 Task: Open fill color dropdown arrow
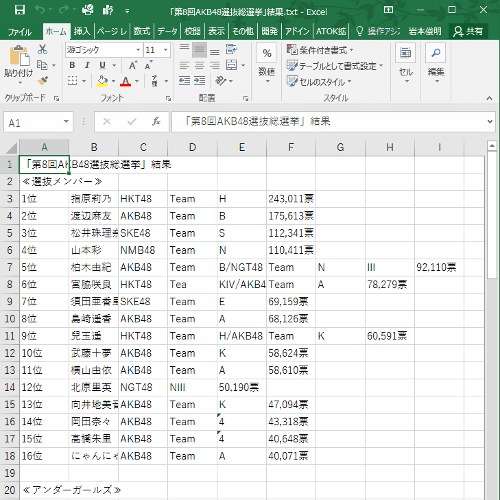click(113, 81)
